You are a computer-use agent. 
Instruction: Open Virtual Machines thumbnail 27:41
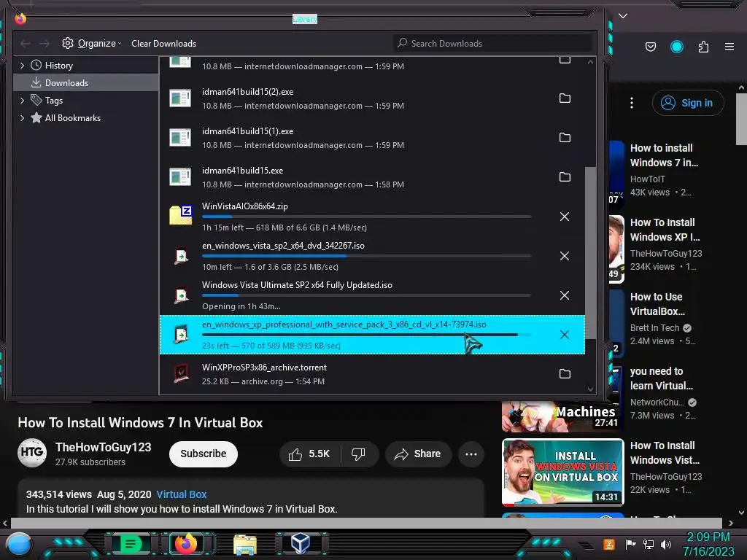[x=562, y=416]
